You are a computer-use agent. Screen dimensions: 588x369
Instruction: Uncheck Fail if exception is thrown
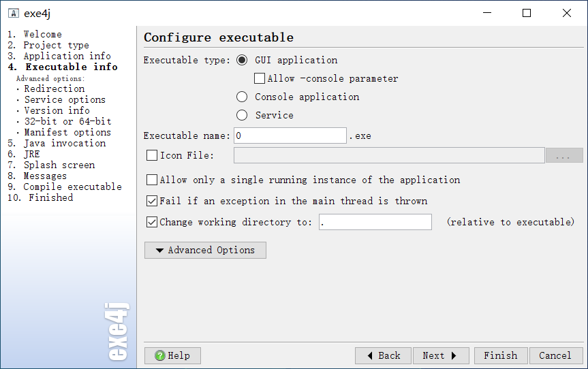pyautogui.click(x=152, y=202)
